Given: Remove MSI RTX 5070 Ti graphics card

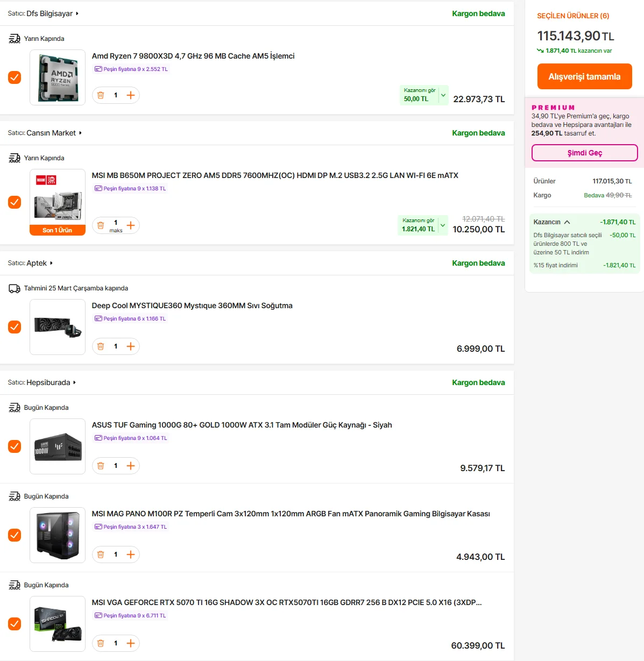Looking at the screenshot, I should [101, 643].
